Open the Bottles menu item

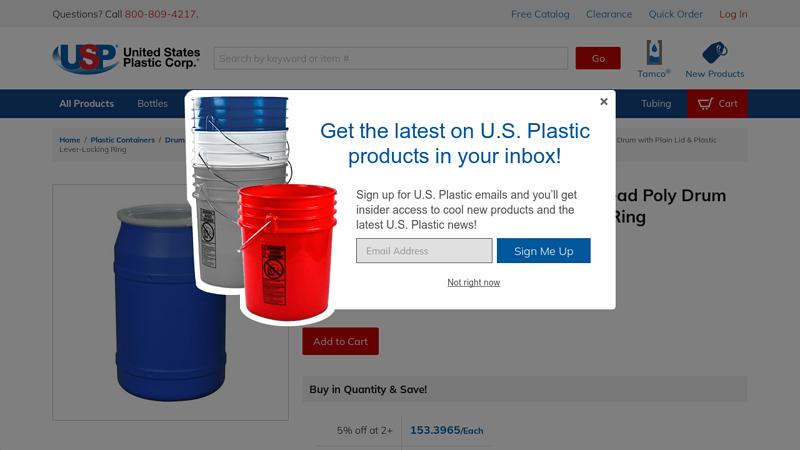[152, 104]
